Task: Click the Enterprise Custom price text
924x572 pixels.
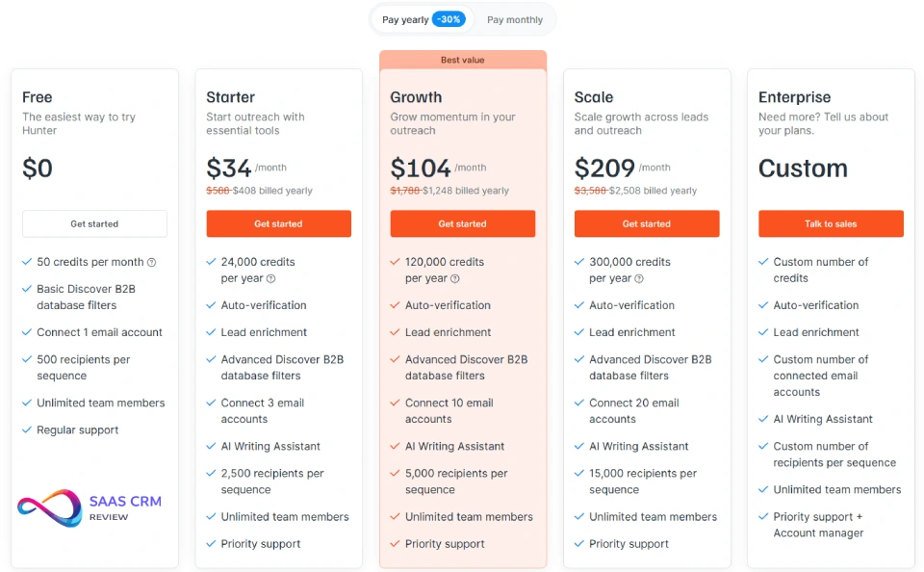Action: [803, 169]
